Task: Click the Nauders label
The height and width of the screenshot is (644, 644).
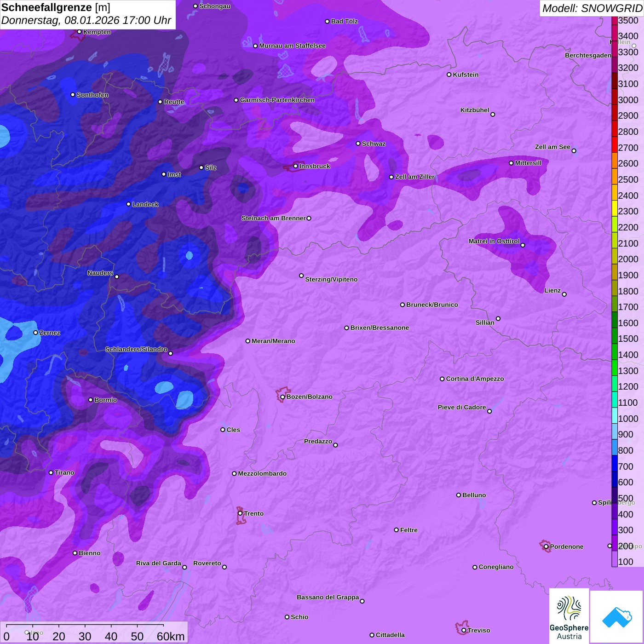Action: click(x=100, y=273)
